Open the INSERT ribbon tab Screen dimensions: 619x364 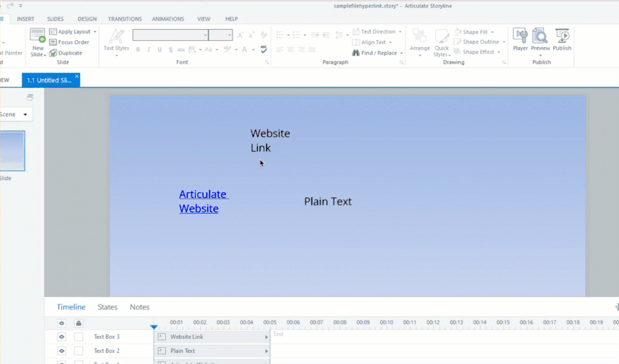(x=25, y=19)
